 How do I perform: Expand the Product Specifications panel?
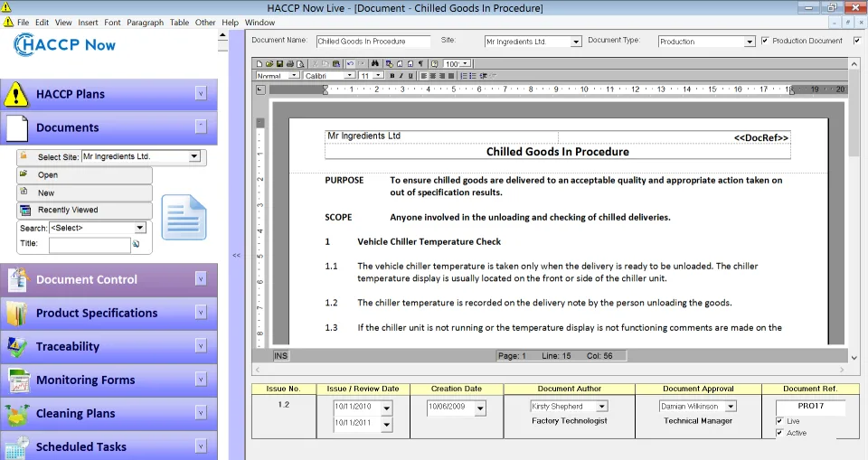point(201,313)
